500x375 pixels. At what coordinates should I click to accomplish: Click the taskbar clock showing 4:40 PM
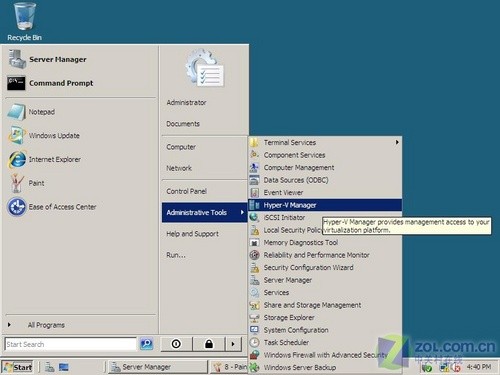[x=479, y=367]
